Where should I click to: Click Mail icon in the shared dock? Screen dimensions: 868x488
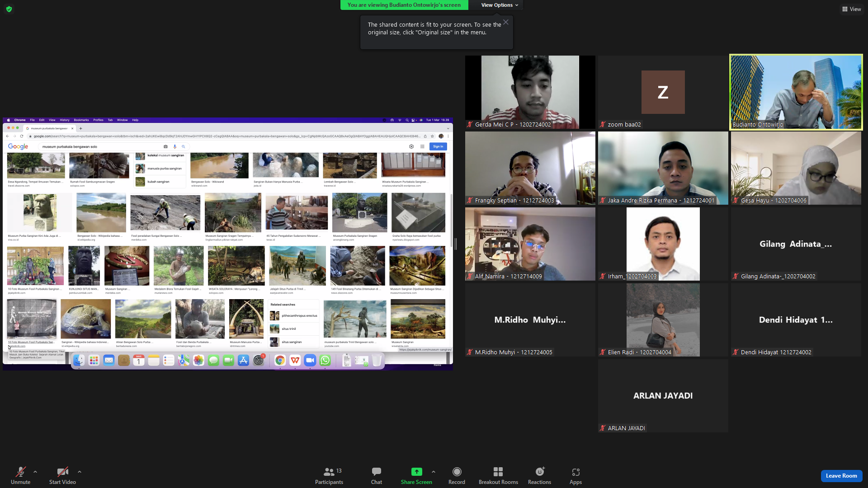click(108, 361)
